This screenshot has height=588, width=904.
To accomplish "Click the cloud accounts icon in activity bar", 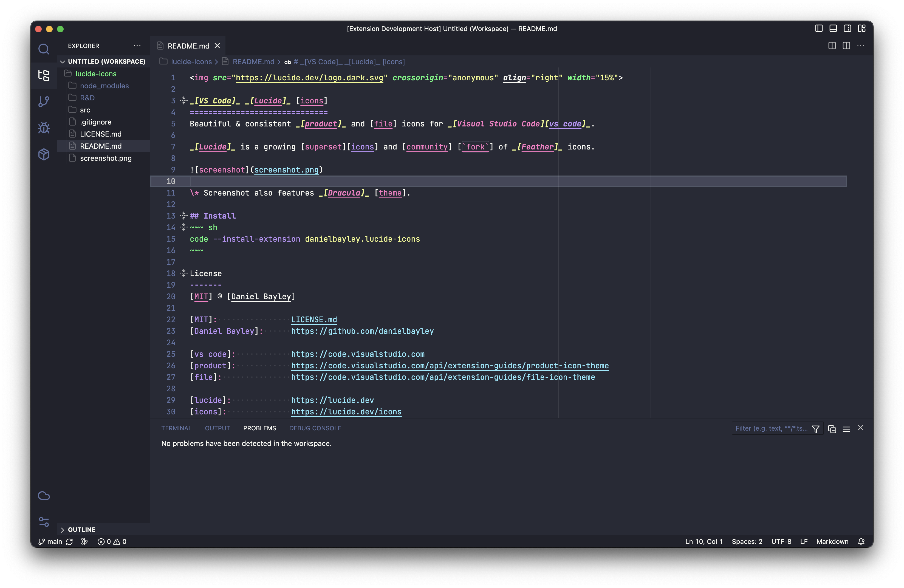I will coord(44,496).
